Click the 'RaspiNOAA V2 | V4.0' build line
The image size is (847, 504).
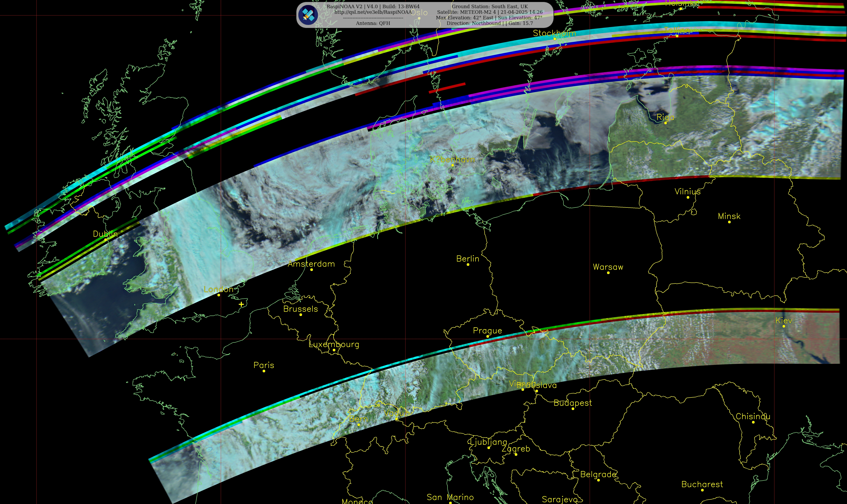pos(373,6)
